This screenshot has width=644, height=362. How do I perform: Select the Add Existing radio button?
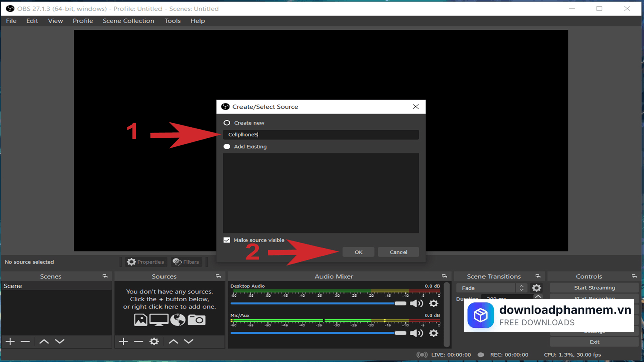[227, 147]
